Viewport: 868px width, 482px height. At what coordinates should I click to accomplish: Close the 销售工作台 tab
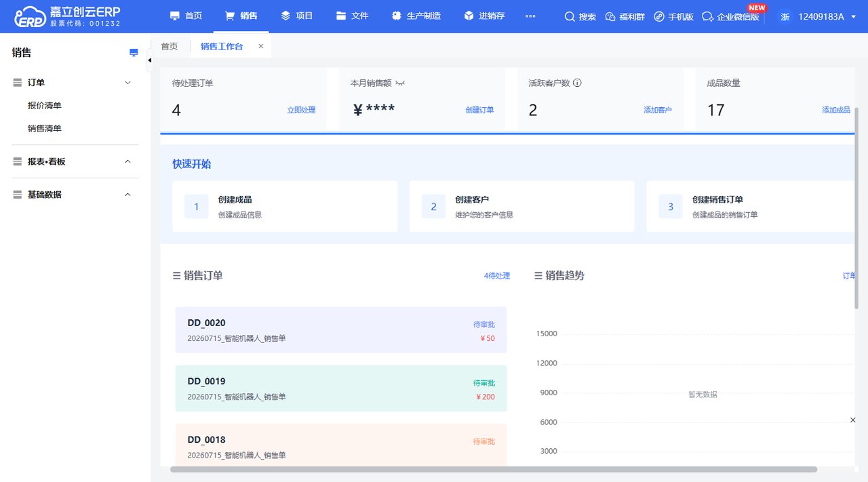point(261,46)
